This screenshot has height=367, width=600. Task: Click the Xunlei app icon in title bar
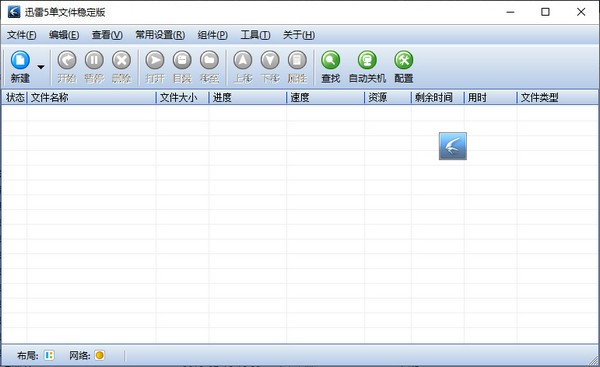click(14, 12)
